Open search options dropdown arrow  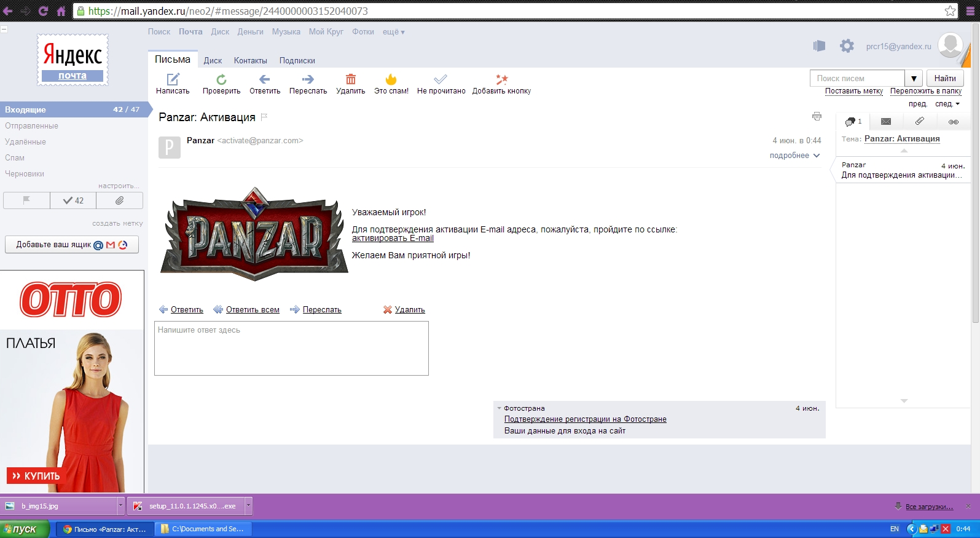tap(914, 78)
